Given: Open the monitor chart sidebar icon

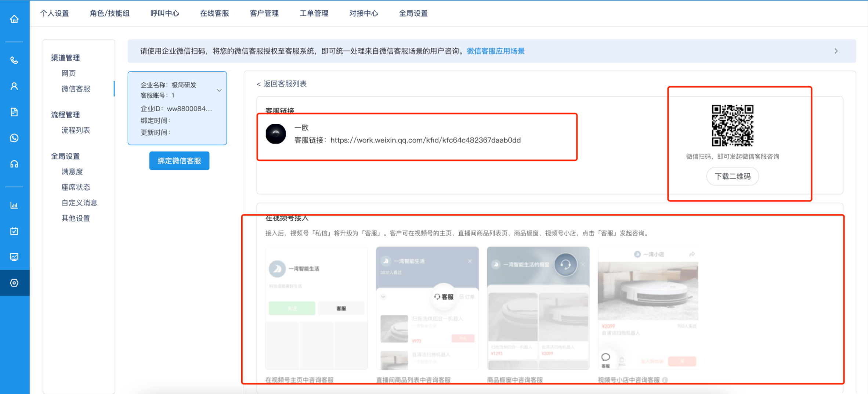Looking at the screenshot, I should [14, 257].
